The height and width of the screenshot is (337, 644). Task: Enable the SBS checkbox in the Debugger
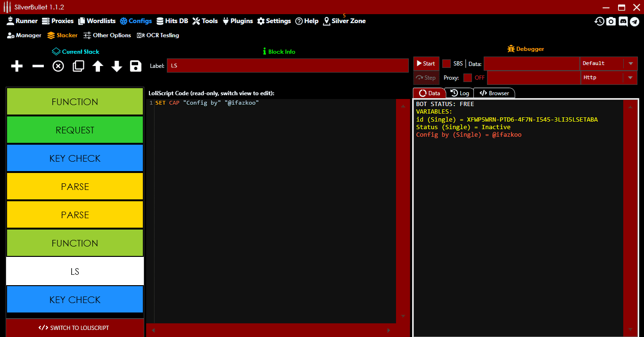click(x=446, y=63)
